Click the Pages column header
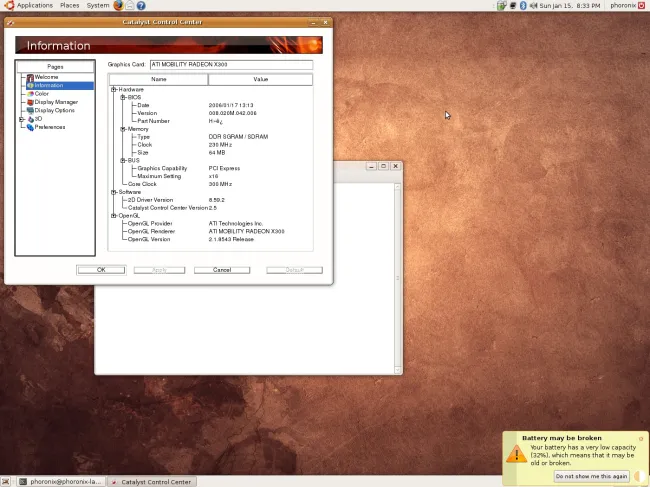 tap(55, 67)
